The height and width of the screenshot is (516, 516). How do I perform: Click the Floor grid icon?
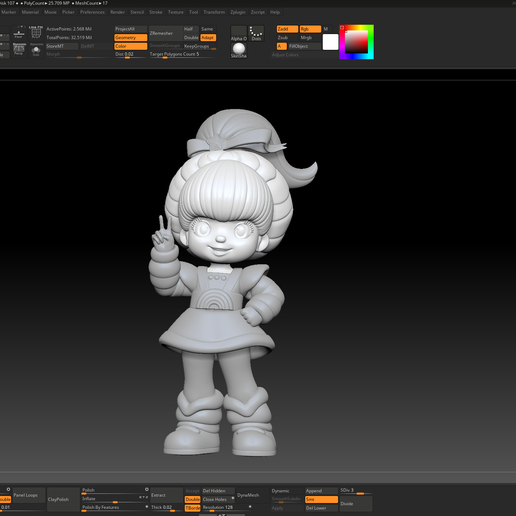[19, 33]
